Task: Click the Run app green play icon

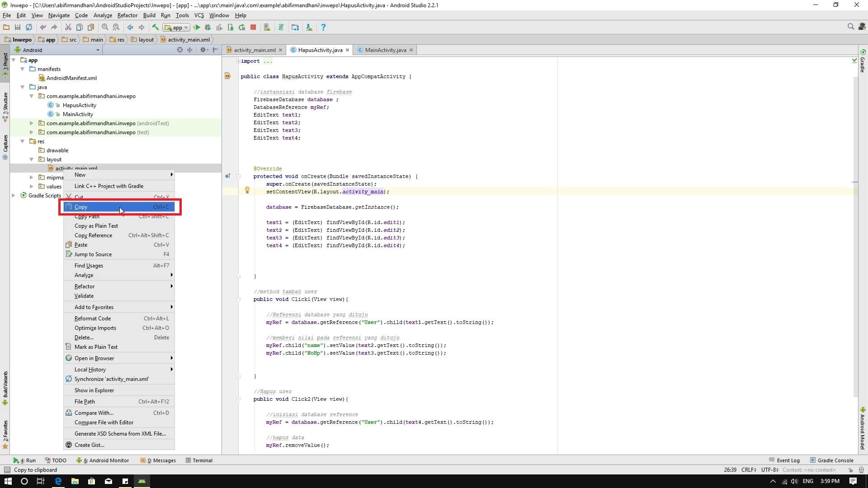Action: (x=197, y=28)
